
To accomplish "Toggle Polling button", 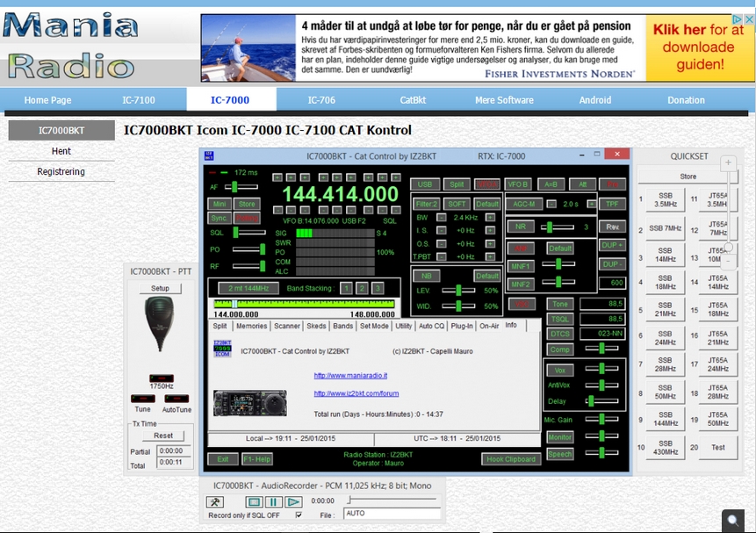I will (x=247, y=218).
